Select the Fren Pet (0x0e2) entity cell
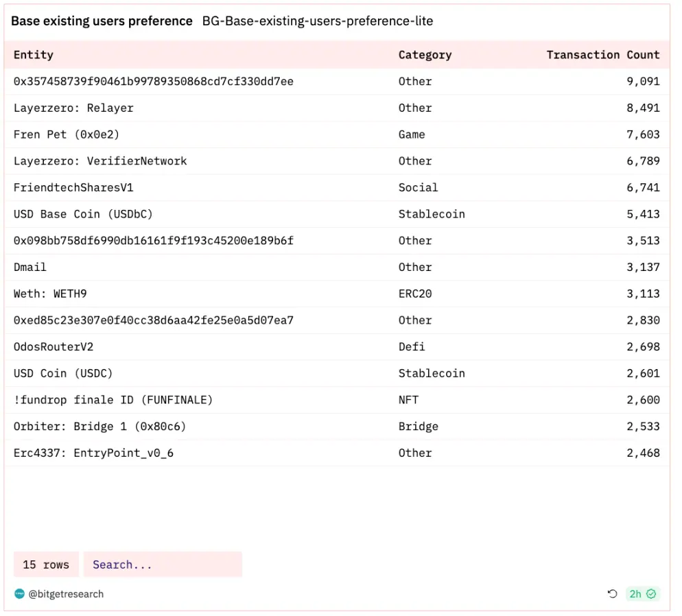682x616 pixels. (67, 134)
